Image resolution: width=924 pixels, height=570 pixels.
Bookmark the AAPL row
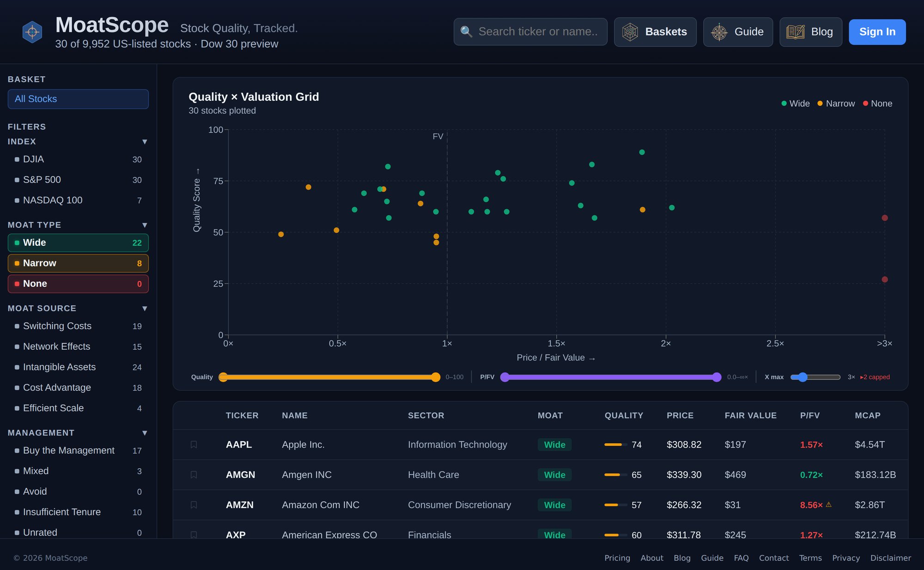194,444
